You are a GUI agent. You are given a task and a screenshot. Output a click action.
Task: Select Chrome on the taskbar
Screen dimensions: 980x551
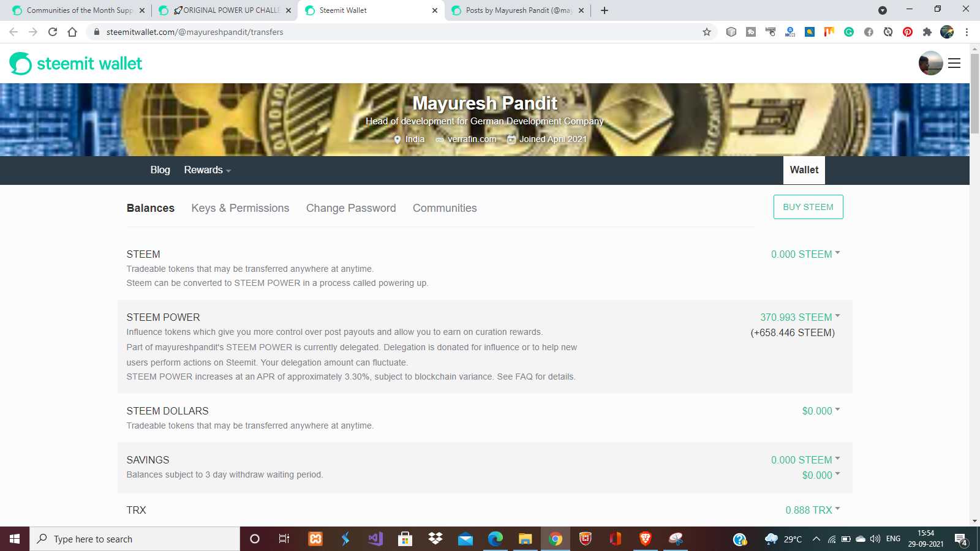556,539
